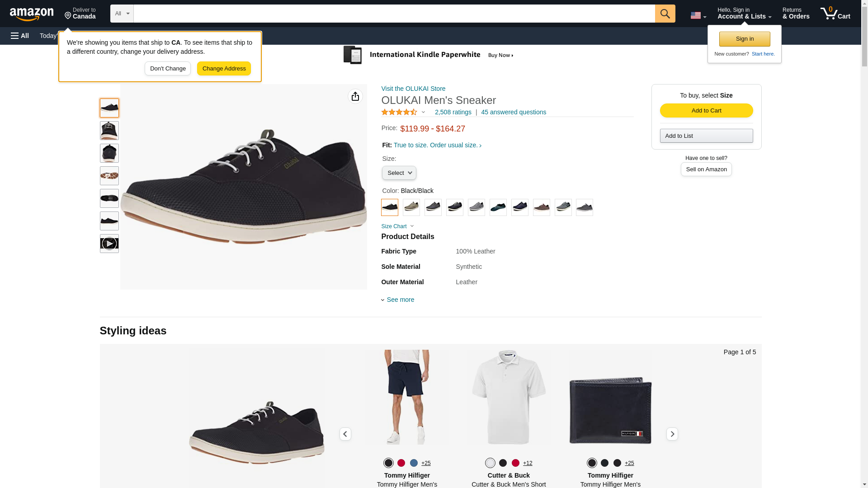Open the country flag language selector
This screenshot has height=488, width=868.
click(x=698, y=16)
